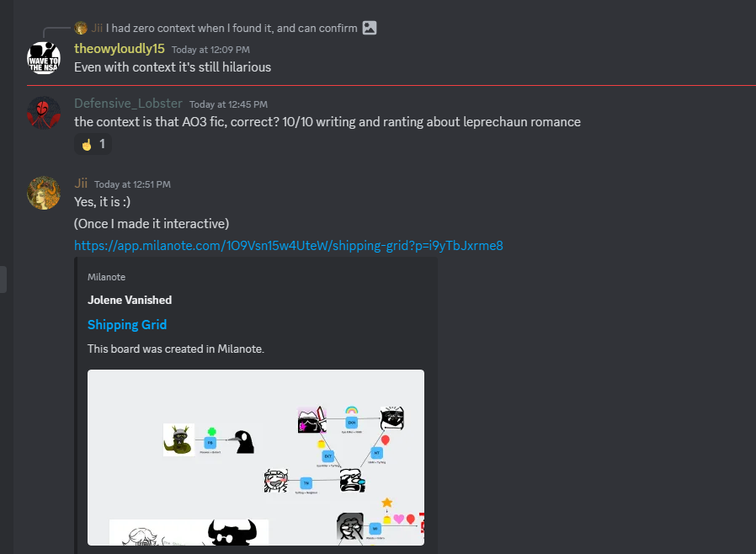This screenshot has height=554, width=756.
Task: Click the Jii name in the reply preview line
Action: point(97,29)
